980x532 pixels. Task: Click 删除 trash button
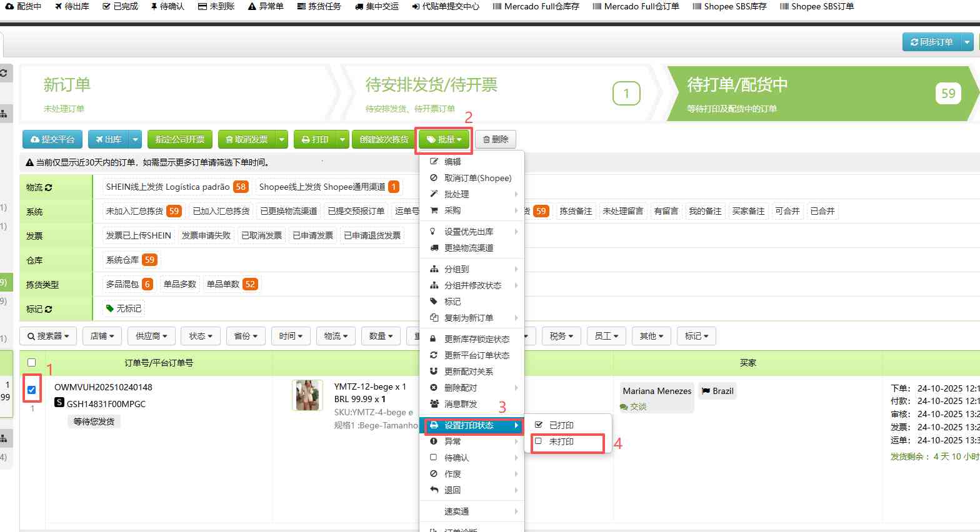(x=496, y=139)
